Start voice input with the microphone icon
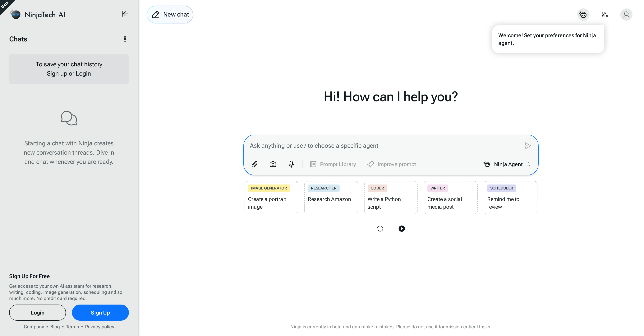Viewport: 644px width, 336px height. coord(291,164)
